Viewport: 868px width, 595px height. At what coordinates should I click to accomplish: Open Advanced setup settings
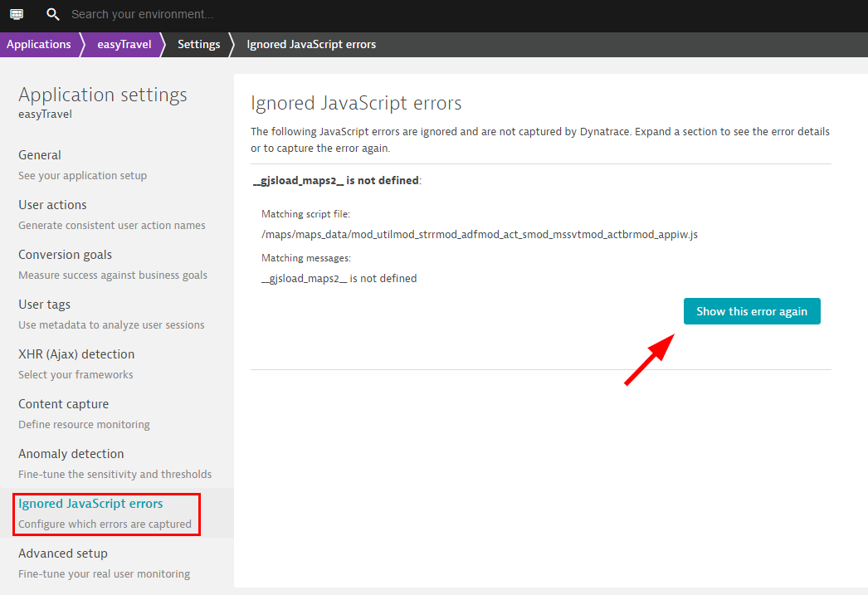[x=63, y=554]
